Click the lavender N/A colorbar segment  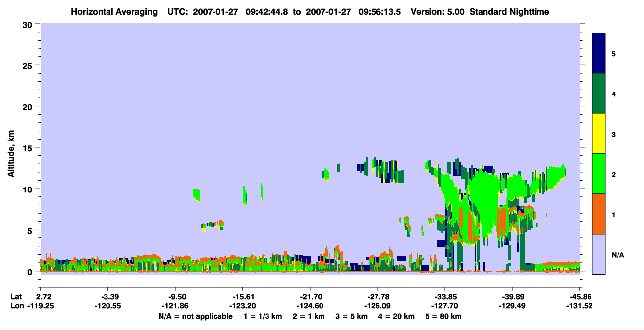pyautogui.click(x=599, y=254)
